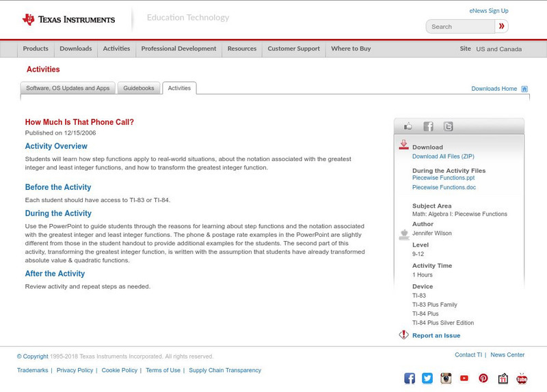547x392 pixels.
Task: Go to Downloads Home link
Action: click(494, 89)
